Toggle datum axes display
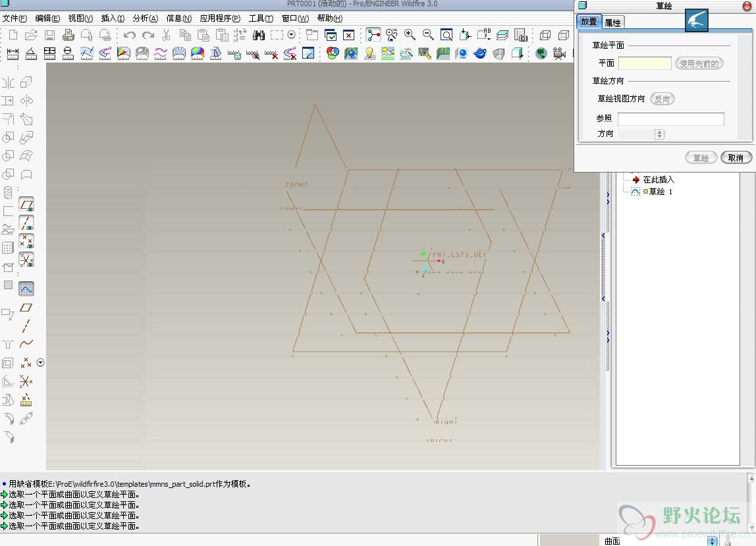The image size is (756, 546). click(26, 223)
